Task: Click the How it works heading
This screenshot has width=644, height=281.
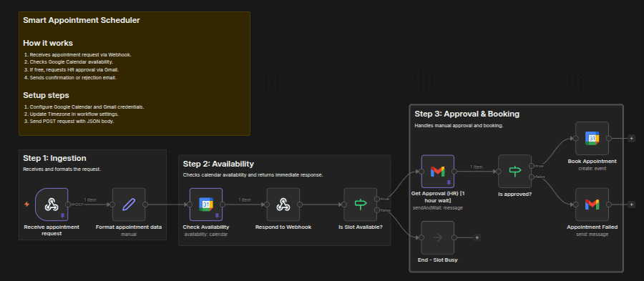Action: coord(48,43)
